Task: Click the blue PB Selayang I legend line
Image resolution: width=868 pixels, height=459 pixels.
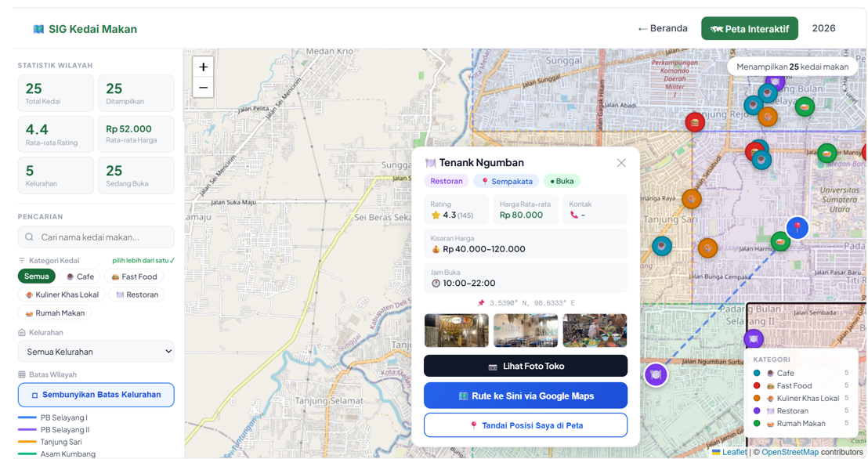Action: click(27, 417)
